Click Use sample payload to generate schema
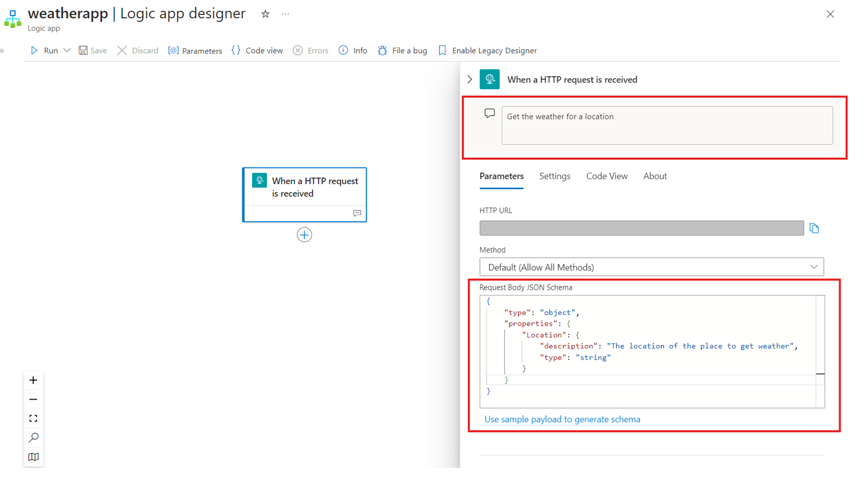The width and height of the screenshot is (868, 493). click(562, 420)
